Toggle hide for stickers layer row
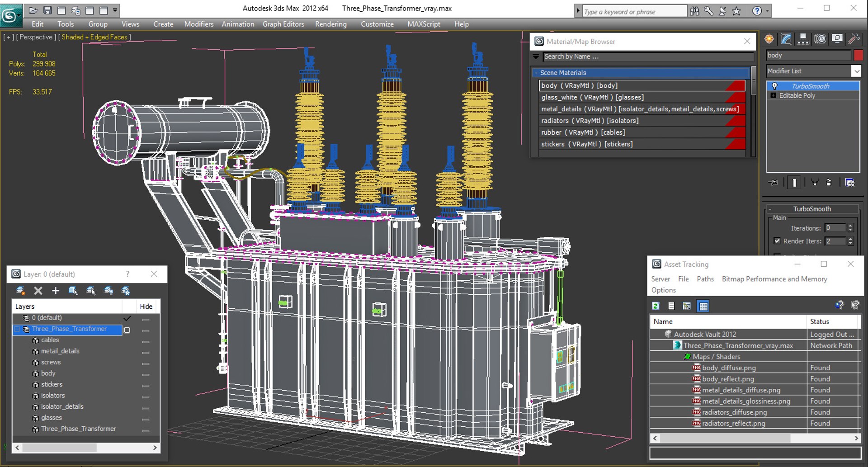868x467 pixels. pyautogui.click(x=146, y=386)
